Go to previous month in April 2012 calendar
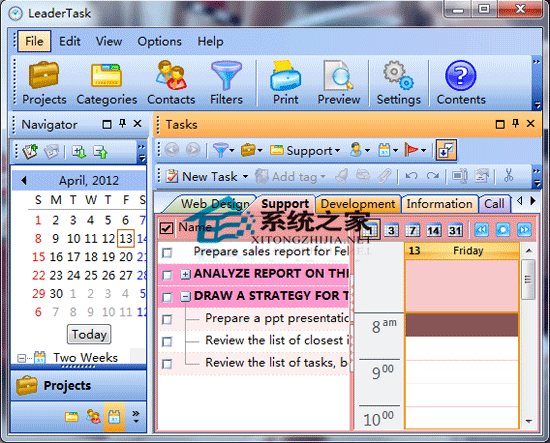 click(24, 181)
